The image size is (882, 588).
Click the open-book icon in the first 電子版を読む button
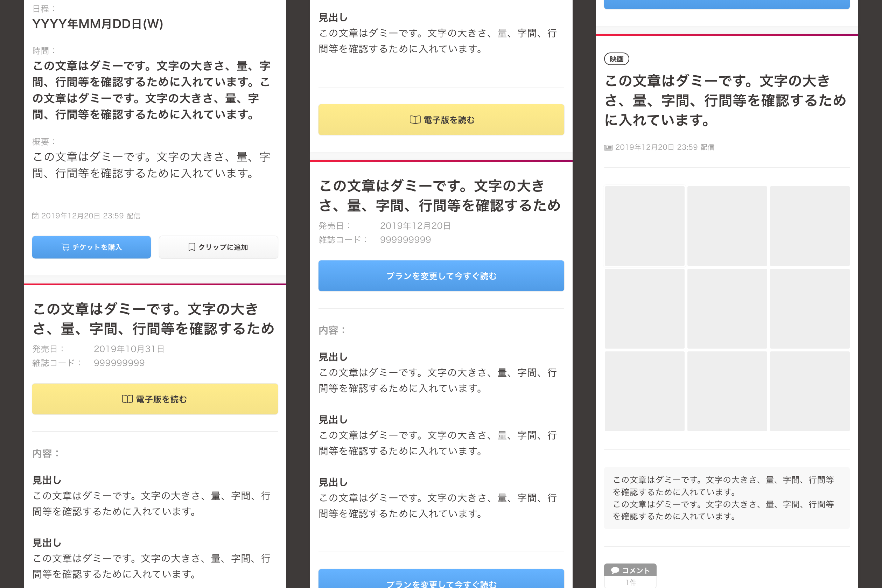pyautogui.click(x=127, y=399)
